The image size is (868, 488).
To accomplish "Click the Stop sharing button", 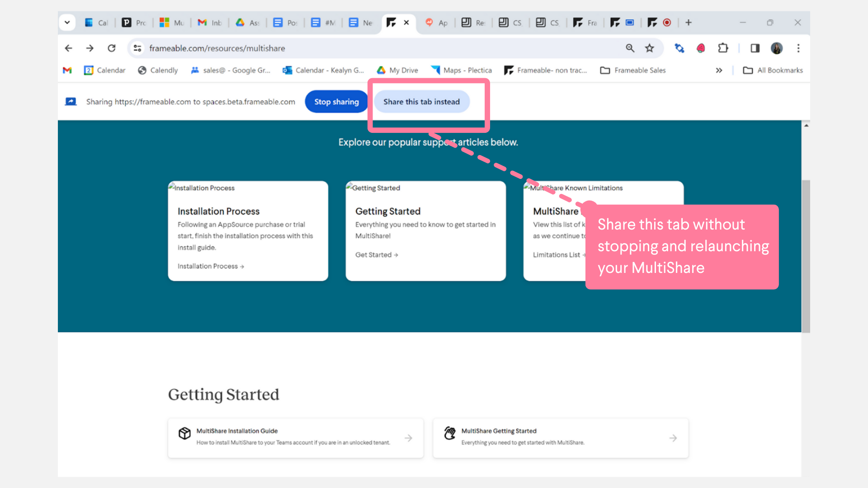I will tap(336, 102).
